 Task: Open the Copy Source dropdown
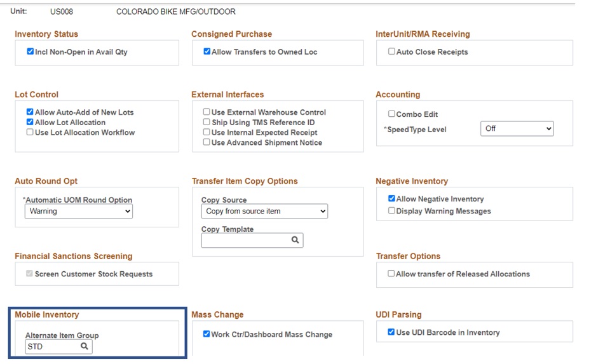click(x=264, y=212)
